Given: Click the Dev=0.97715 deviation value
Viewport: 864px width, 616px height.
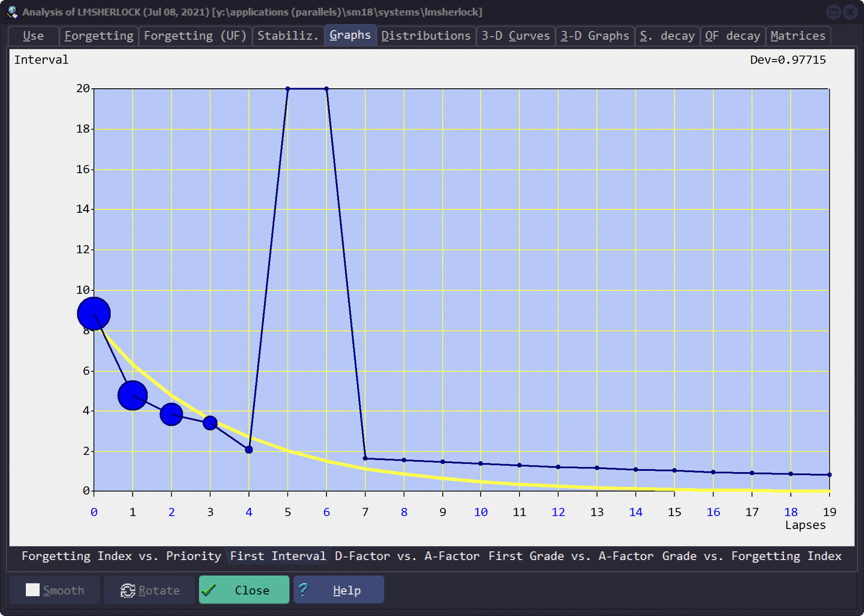Looking at the screenshot, I should pyautogui.click(x=788, y=60).
